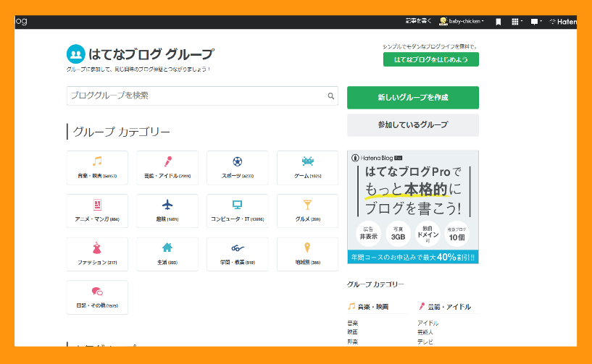Open the 生活 house category card
This screenshot has height=364, width=592.
pos(167,254)
